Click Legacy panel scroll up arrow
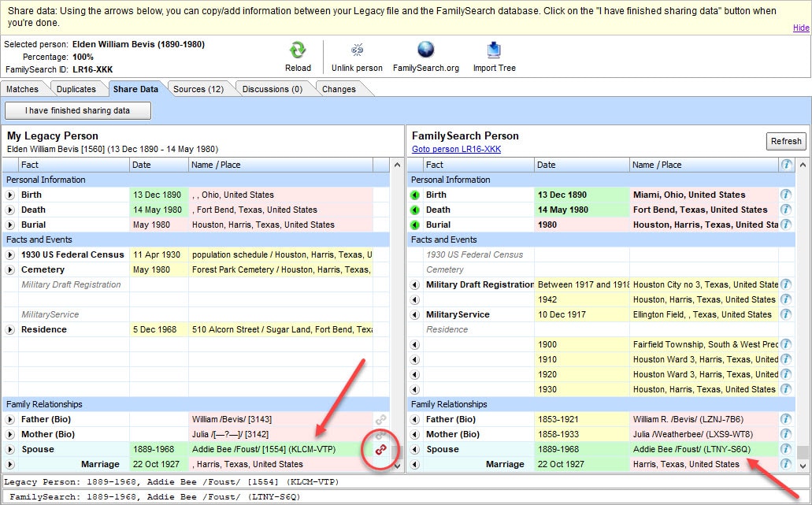Image resolution: width=812 pixels, height=505 pixels. click(x=397, y=165)
